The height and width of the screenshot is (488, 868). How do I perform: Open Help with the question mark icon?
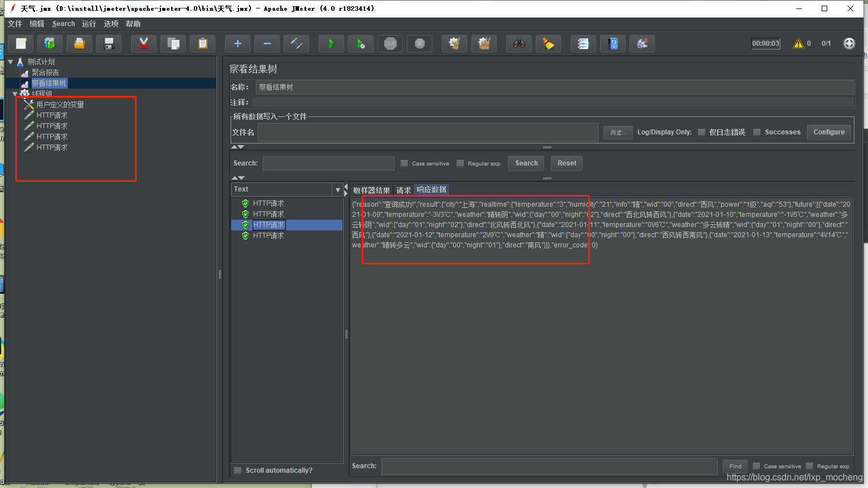pyautogui.click(x=613, y=43)
